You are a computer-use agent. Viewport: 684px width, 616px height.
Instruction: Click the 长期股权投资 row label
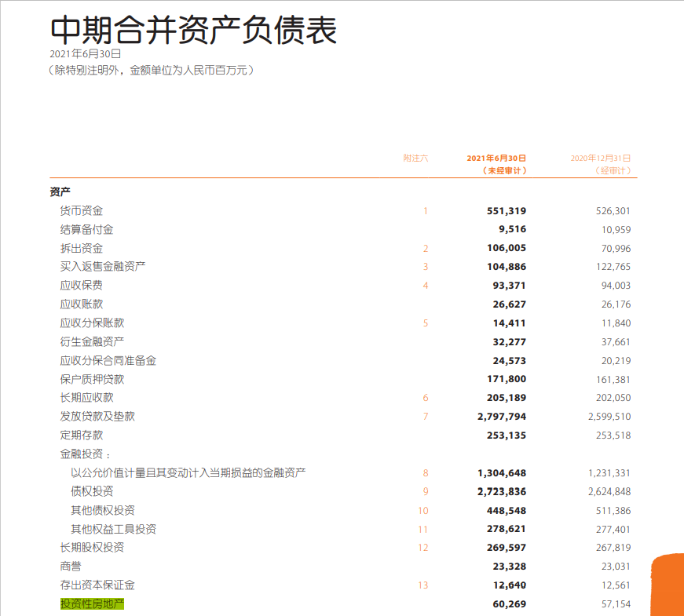point(92,547)
